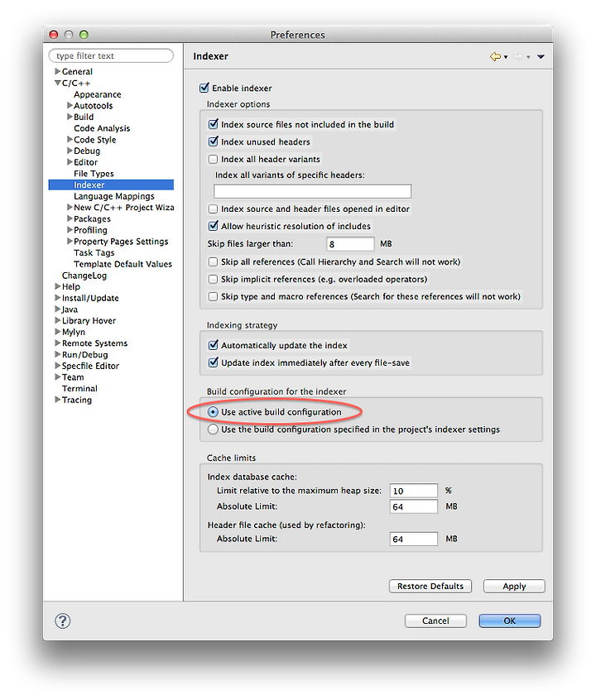Screen dimensions: 596x700
Task: Expand the Autotools node
Action: click(x=70, y=105)
